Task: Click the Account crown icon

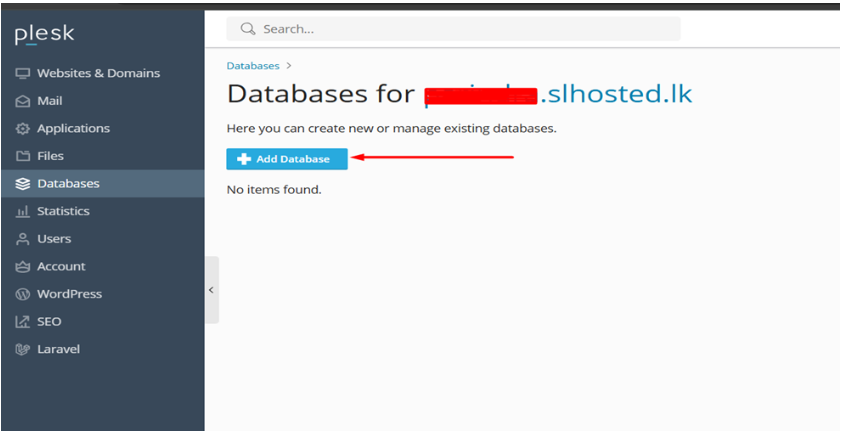Action: click(x=23, y=267)
